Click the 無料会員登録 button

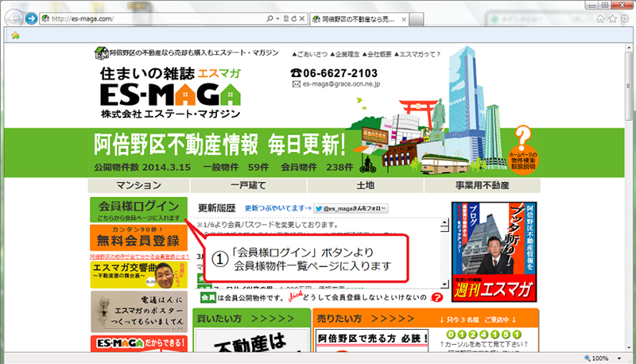click(x=138, y=238)
